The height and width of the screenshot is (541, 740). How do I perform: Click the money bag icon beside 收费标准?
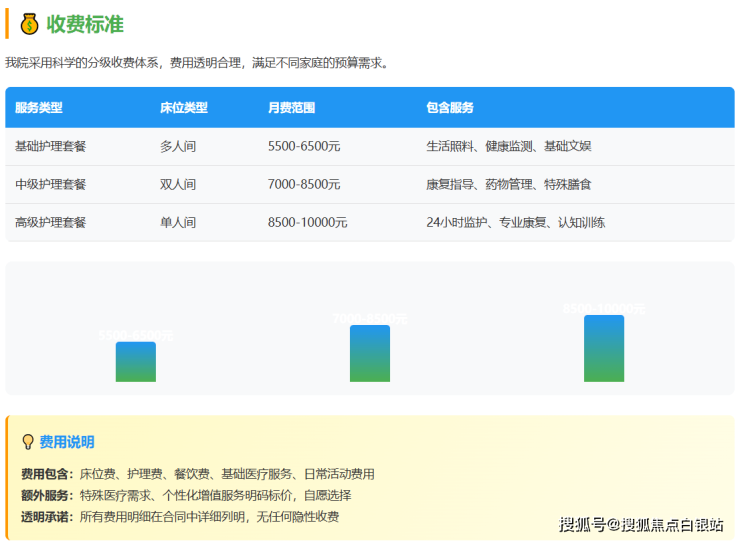[x=29, y=24]
